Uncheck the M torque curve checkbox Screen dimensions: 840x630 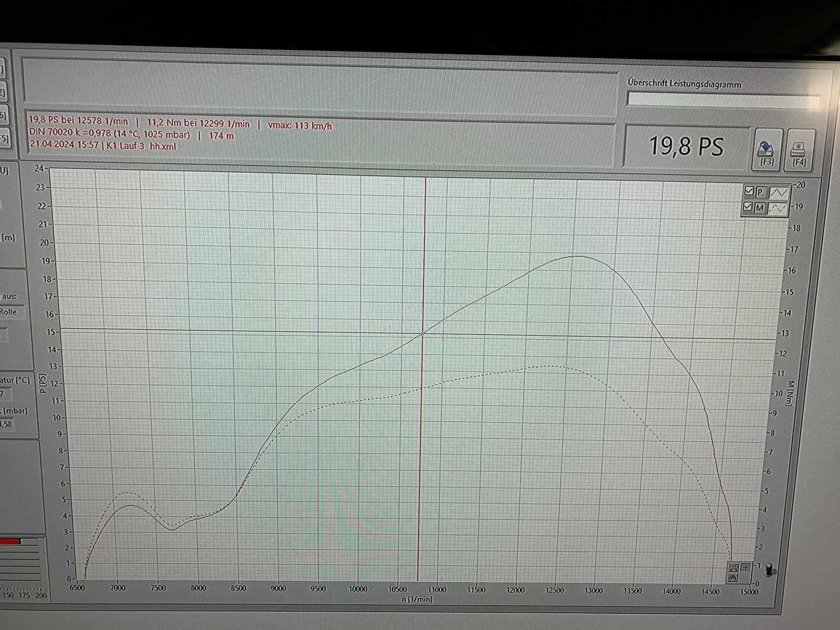(748, 207)
